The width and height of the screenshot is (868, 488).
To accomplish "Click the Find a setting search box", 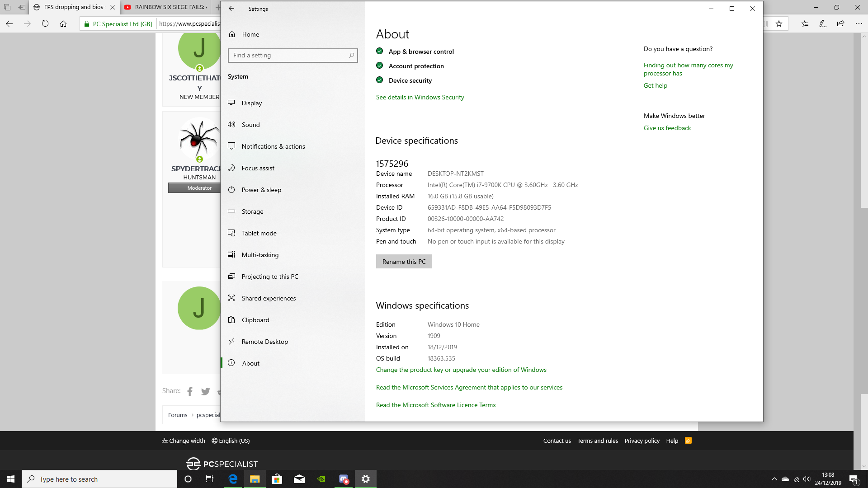I will point(292,55).
